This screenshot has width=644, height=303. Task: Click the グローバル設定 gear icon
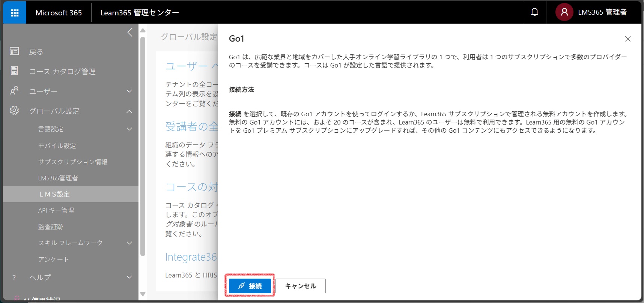[x=14, y=111]
